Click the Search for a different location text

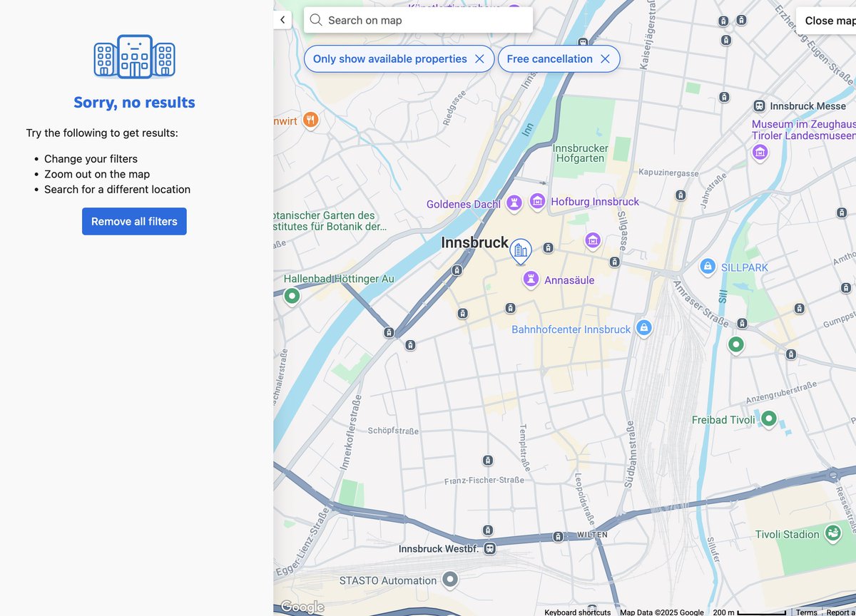[117, 190]
